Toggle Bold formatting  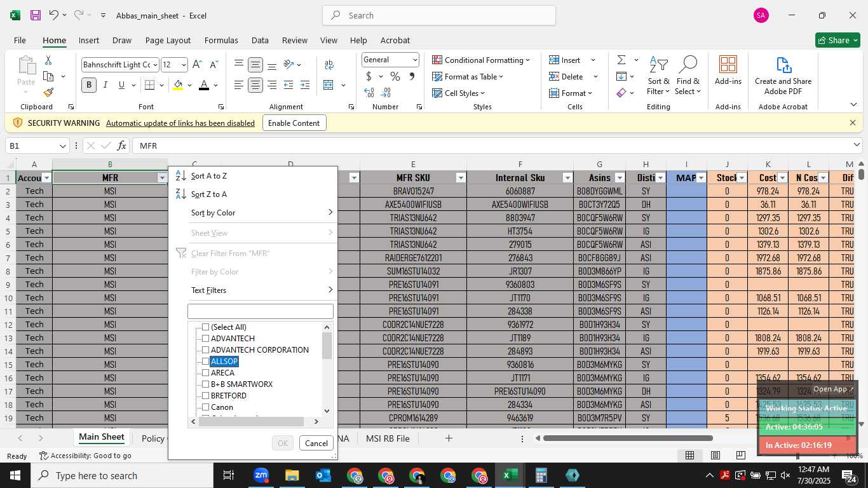[x=89, y=85]
